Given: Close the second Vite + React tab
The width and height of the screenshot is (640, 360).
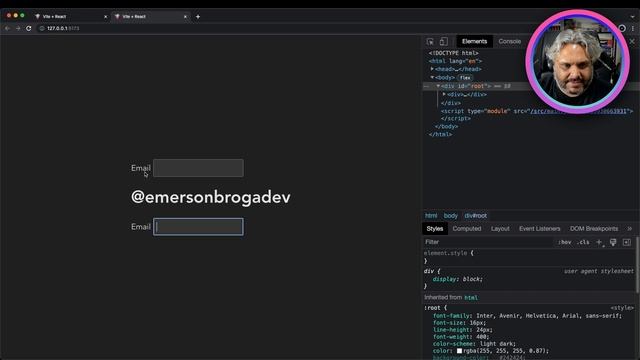Looking at the screenshot, I should (185, 17).
